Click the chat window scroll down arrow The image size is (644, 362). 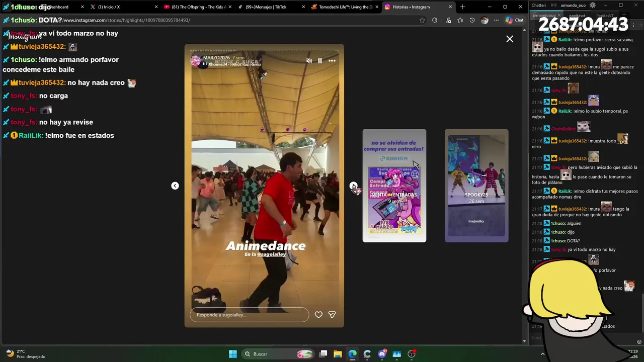[524, 341]
